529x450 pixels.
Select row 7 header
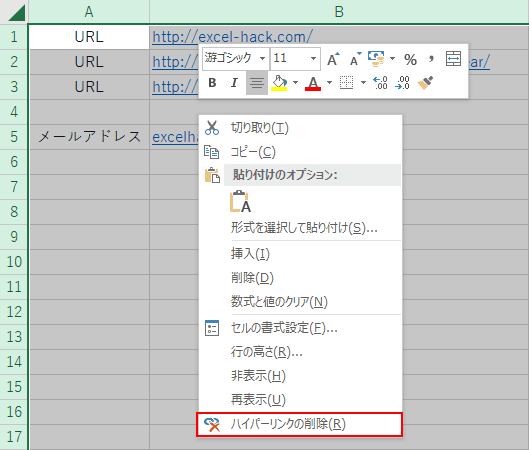coord(14,187)
